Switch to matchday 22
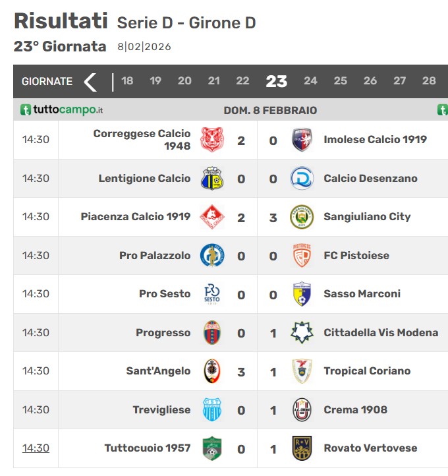 pos(242,80)
